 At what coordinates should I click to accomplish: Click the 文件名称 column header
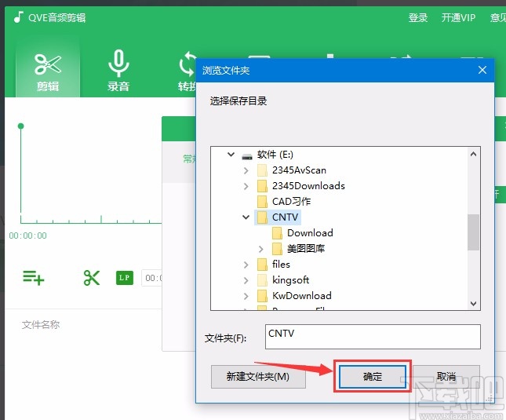(41, 324)
